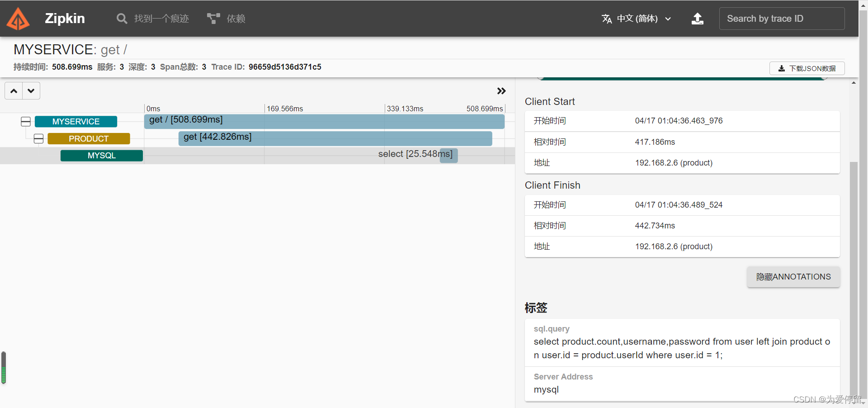Collapse the MYSERVICE tree node

(x=26, y=122)
